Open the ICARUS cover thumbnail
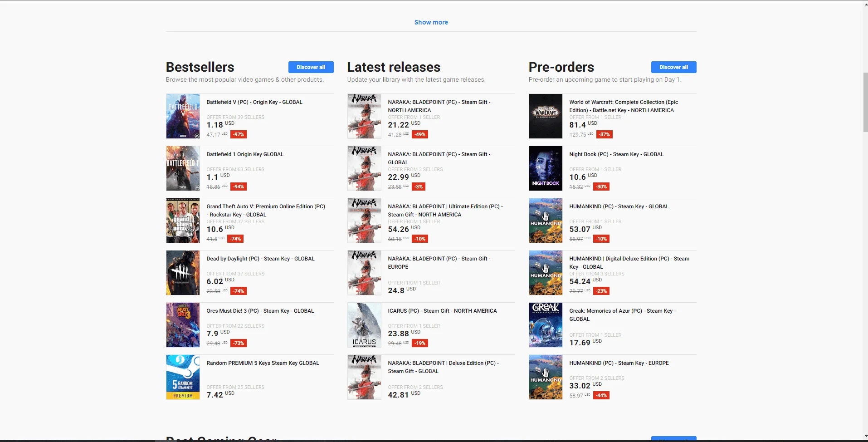 364,325
